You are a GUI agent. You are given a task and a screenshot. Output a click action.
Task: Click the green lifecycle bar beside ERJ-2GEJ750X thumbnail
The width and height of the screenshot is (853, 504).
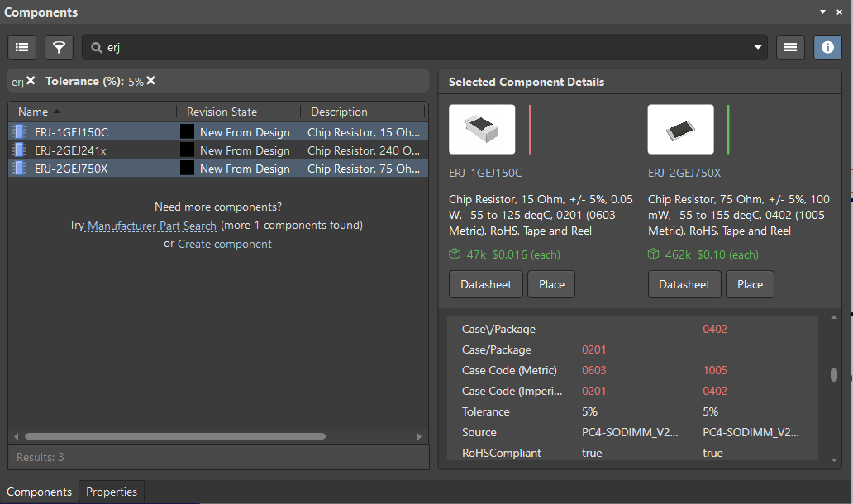coord(727,130)
